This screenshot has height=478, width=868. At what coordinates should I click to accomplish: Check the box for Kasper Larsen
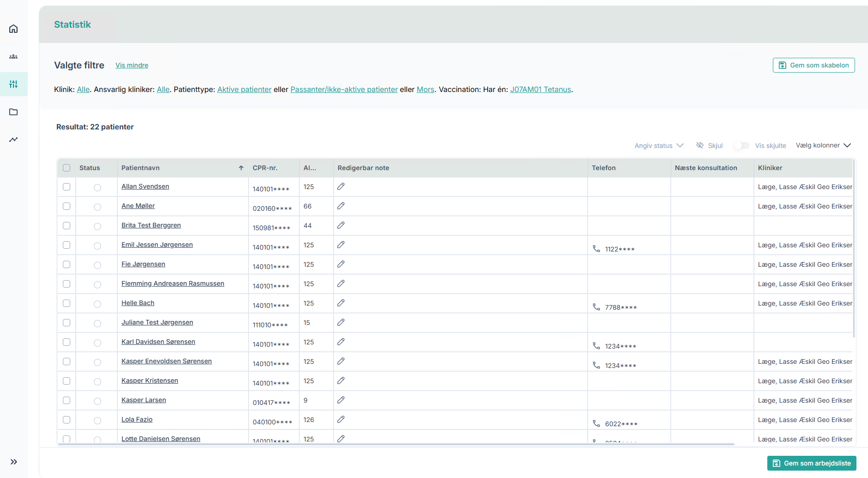tap(67, 400)
